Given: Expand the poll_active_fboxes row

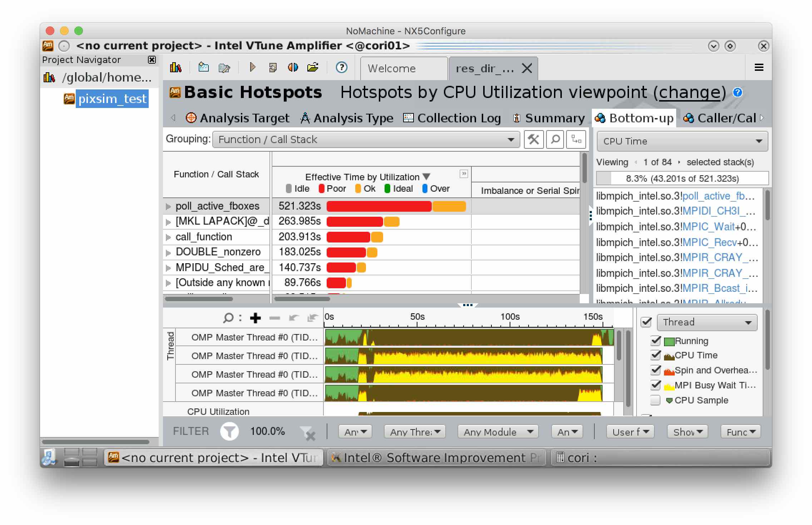Looking at the screenshot, I should point(168,206).
